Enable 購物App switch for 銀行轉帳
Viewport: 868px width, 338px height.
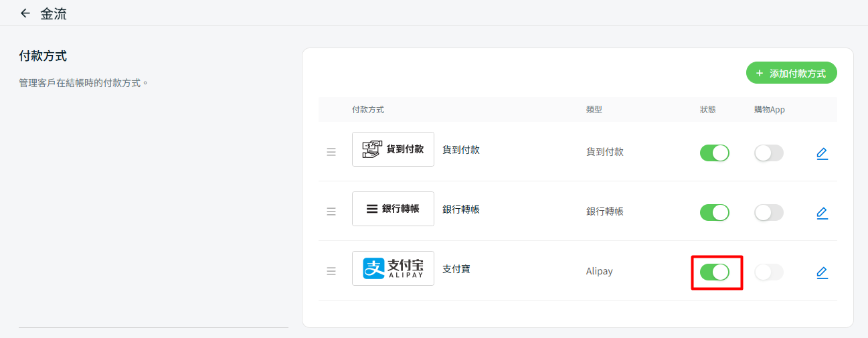(x=768, y=213)
